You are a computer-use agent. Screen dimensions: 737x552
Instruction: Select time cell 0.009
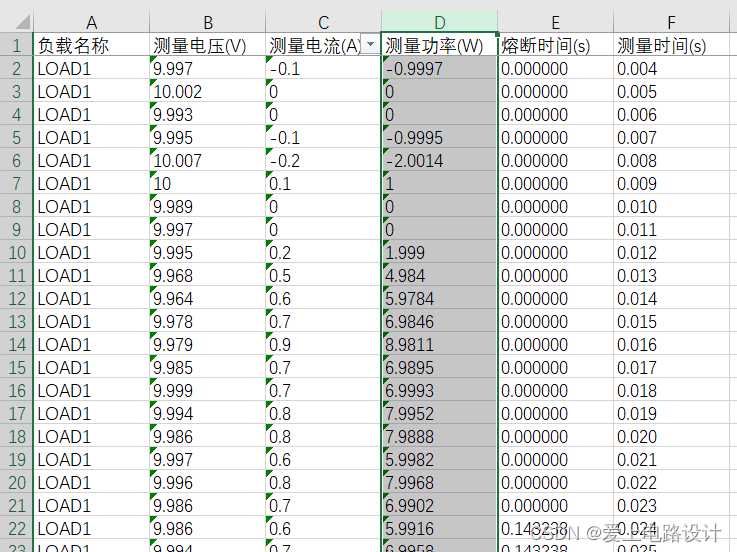pos(672,183)
